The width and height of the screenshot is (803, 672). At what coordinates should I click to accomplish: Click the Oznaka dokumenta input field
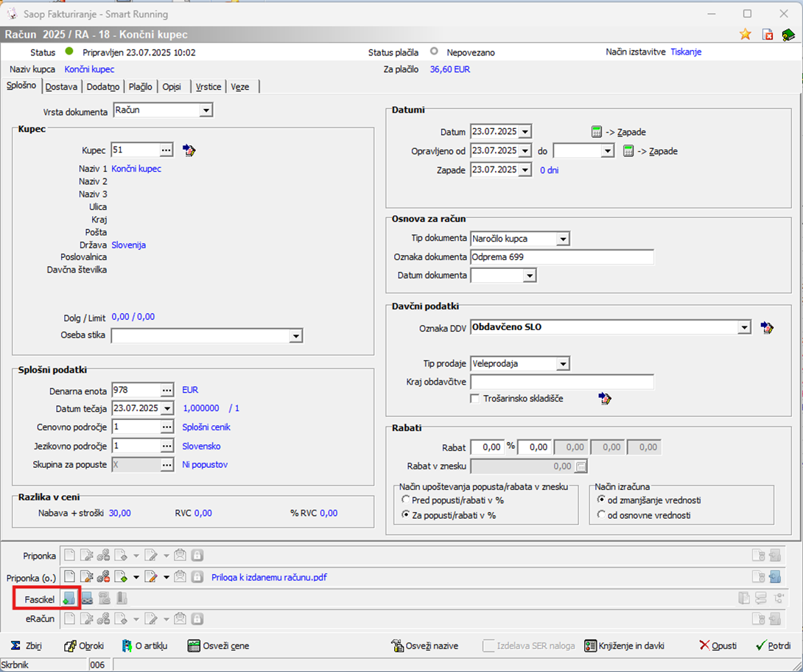[561, 257]
